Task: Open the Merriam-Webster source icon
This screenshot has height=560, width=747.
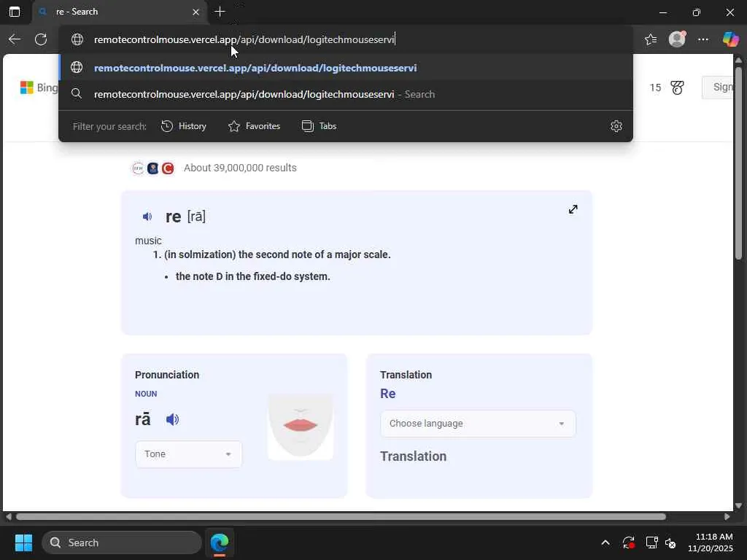Action: [x=138, y=168]
